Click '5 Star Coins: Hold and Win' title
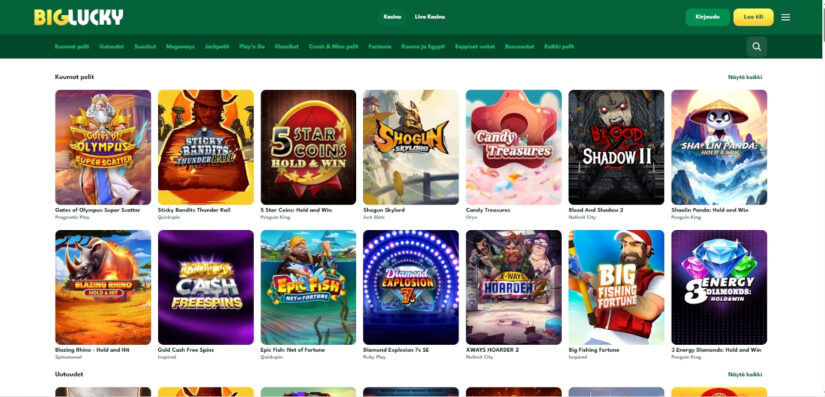This screenshot has width=825, height=397. pos(296,210)
